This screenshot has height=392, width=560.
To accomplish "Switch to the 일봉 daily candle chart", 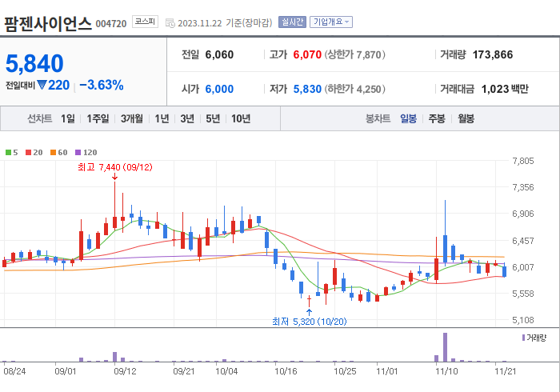I will (x=408, y=118).
